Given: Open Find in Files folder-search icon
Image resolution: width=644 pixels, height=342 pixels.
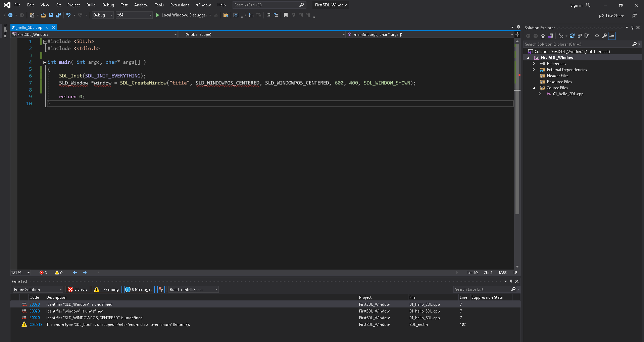Looking at the screenshot, I should (x=226, y=15).
